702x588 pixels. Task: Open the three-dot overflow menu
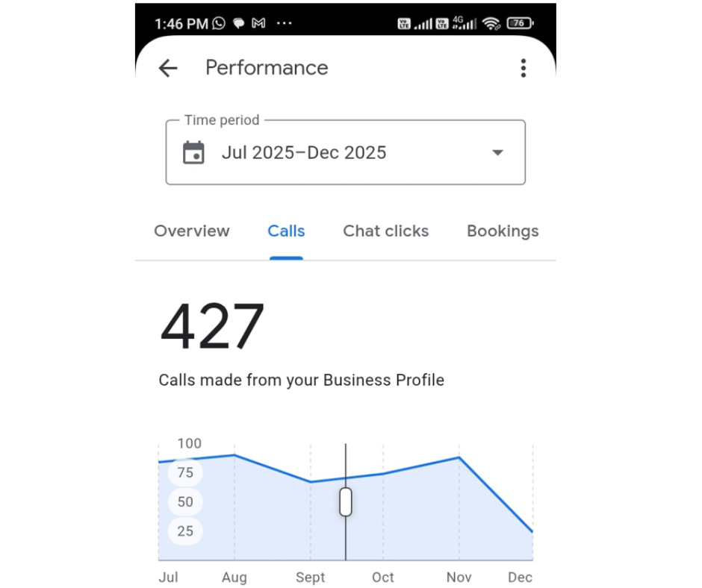click(523, 69)
